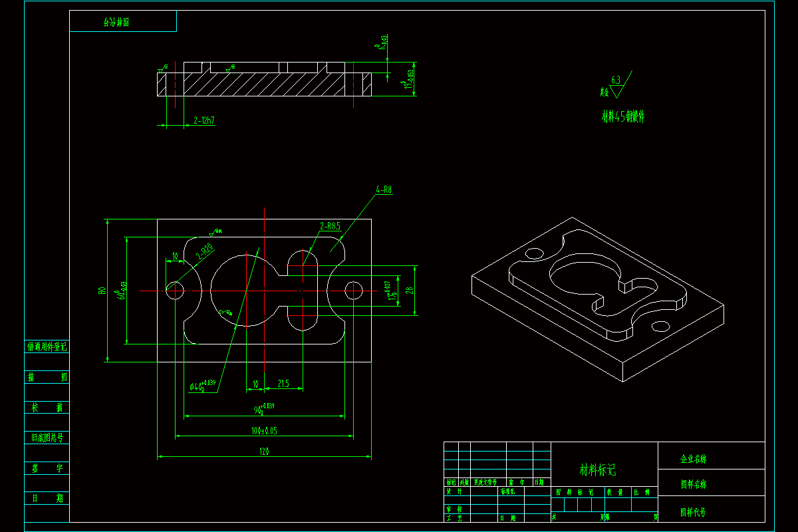798x532 pixels.
Task: Select the 签字 cell in left sidebar
Action: click(47, 468)
